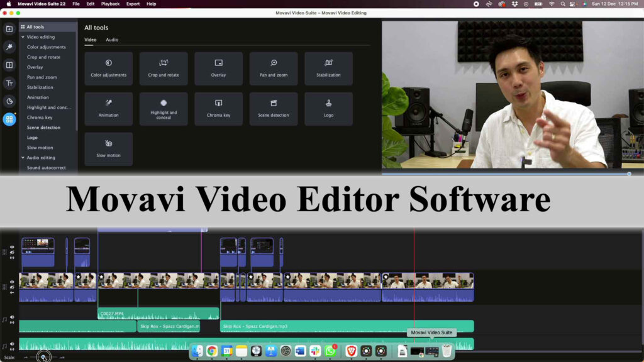Toggle visibility eye of the main video track
Viewport: 644px width, 362px height.
point(12,282)
